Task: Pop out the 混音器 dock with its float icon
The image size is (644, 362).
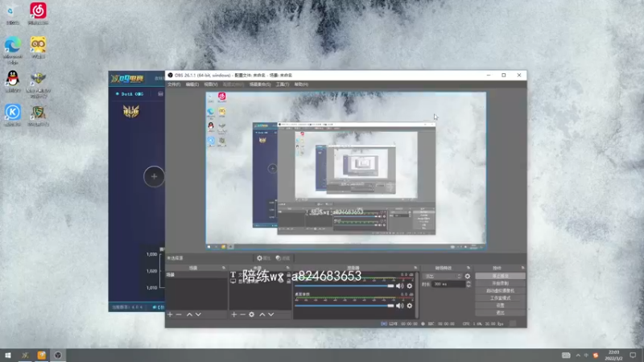Action: point(415,268)
